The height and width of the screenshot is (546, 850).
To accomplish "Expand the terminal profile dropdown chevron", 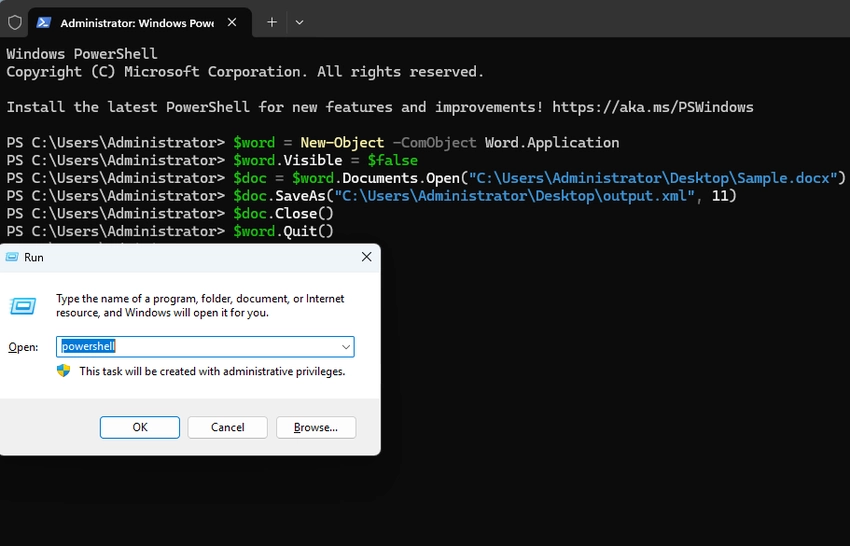I will (299, 22).
